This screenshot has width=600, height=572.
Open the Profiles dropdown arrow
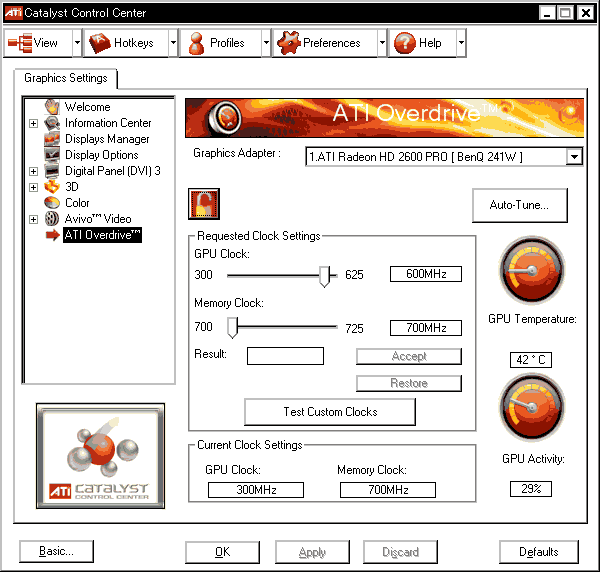pyautogui.click(x=266, y=43)
